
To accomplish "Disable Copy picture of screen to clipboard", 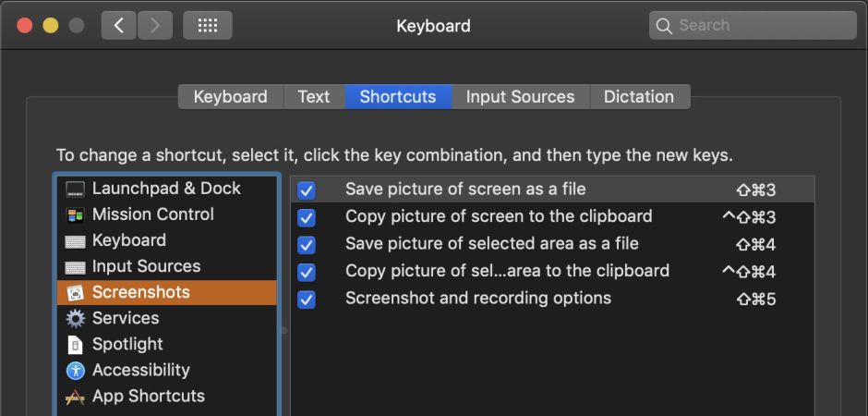I will [307, 217].
